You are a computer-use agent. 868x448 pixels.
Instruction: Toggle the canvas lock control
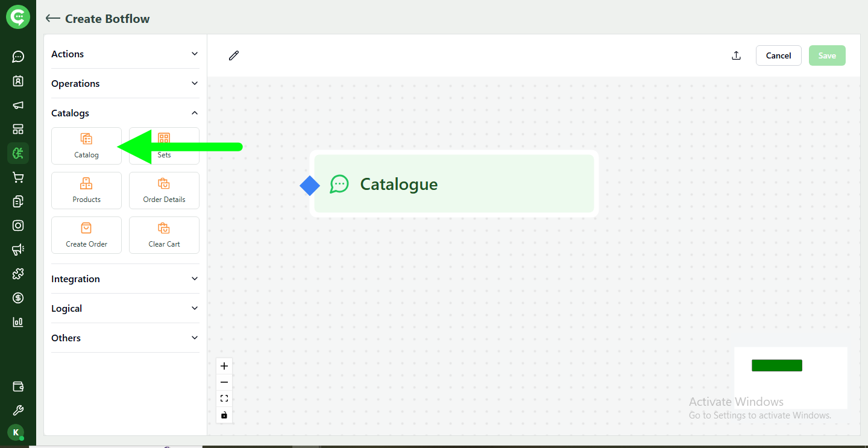[x=224, y=415]
